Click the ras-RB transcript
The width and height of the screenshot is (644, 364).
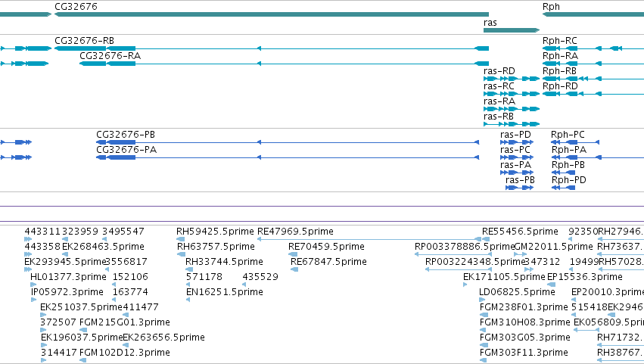(x=512, y=124)
